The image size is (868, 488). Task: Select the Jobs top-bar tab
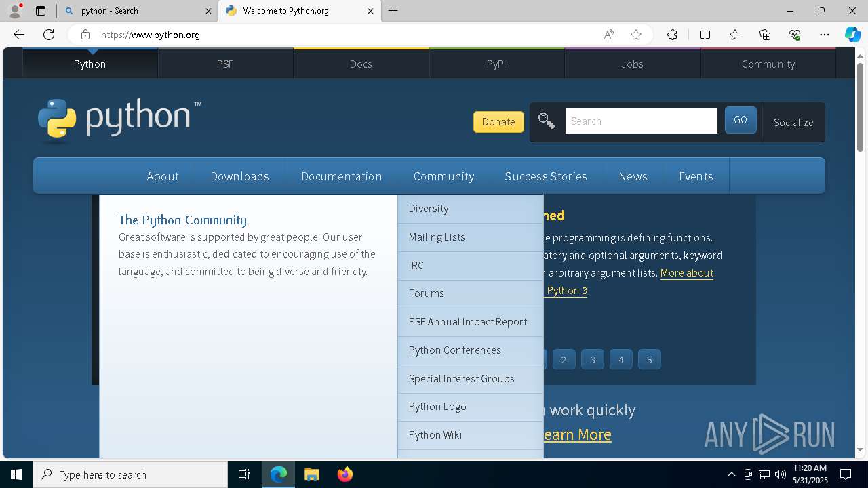pos(632,64)
